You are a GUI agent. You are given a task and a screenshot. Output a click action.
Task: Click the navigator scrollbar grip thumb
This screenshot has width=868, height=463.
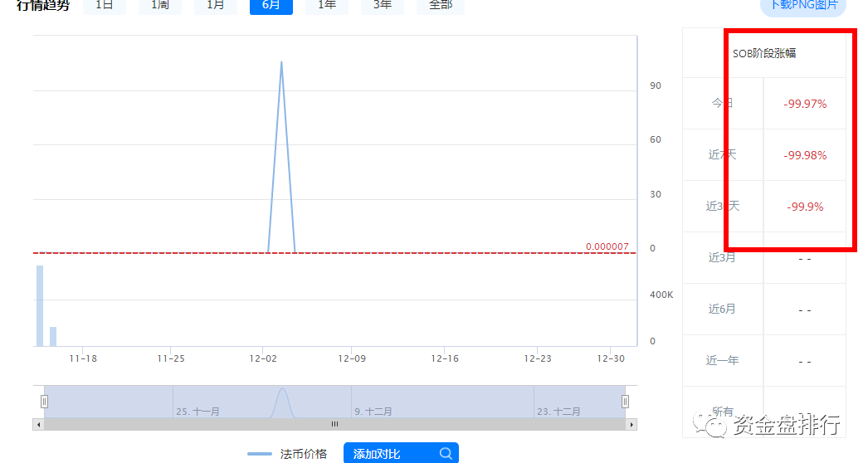335,424
